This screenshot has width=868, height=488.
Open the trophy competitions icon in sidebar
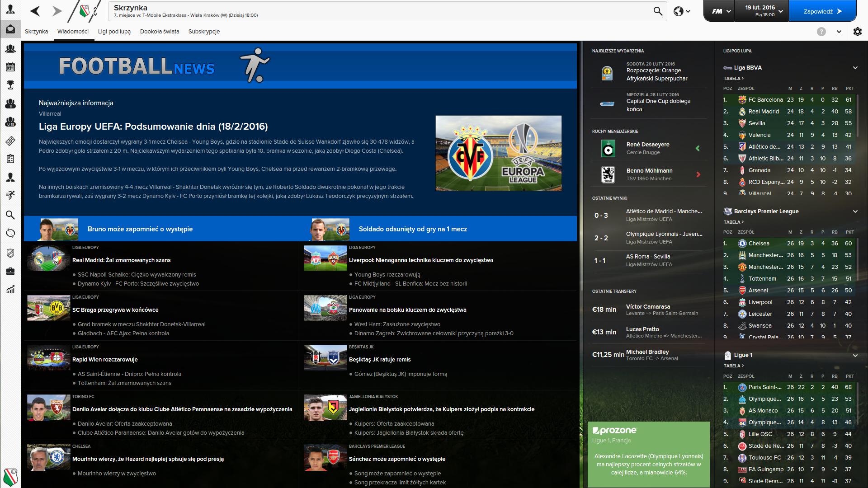coord(10,85)
